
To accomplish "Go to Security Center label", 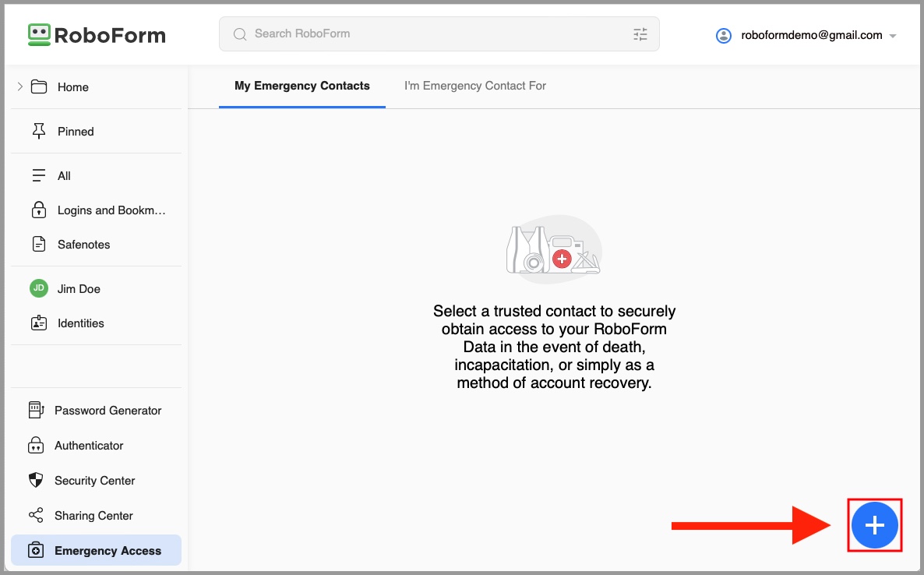I will pyautogui.click(x=95, y=481).
